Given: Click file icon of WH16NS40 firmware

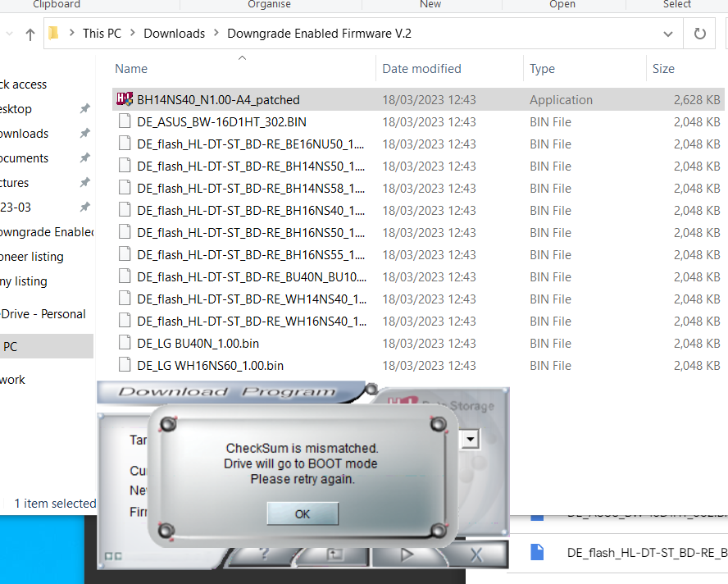Looking at the screenshot, I should pos(125,321).
